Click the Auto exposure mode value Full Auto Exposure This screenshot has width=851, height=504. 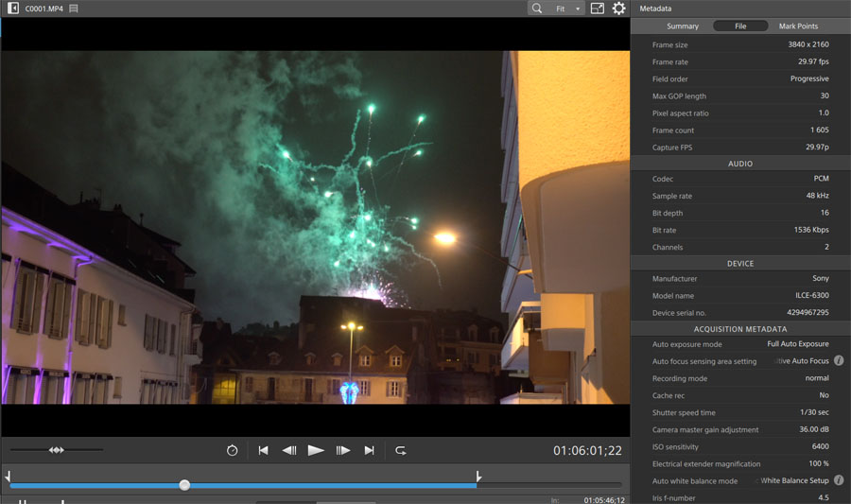(x=798, y=343)
